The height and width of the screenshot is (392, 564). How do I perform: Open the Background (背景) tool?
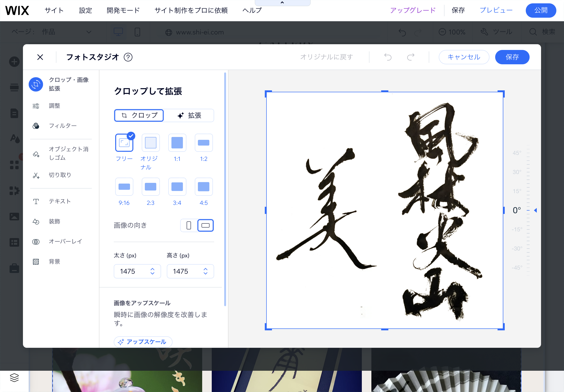(54, 261)
